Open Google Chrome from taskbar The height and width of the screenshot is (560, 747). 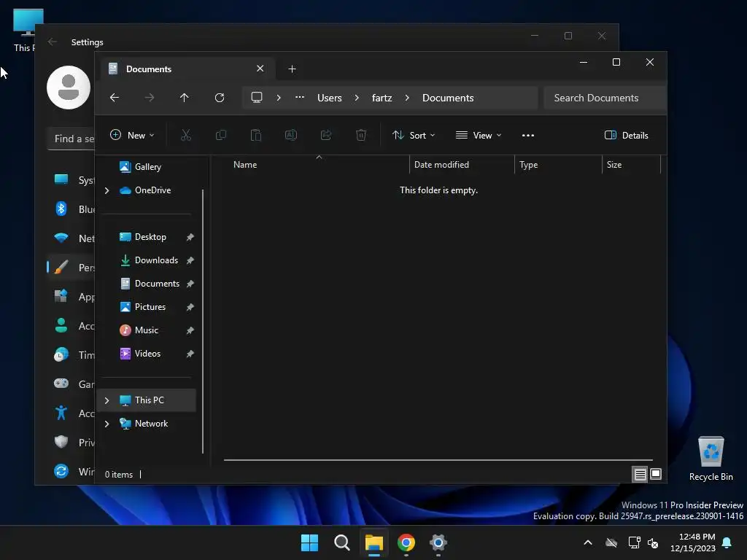406,542
